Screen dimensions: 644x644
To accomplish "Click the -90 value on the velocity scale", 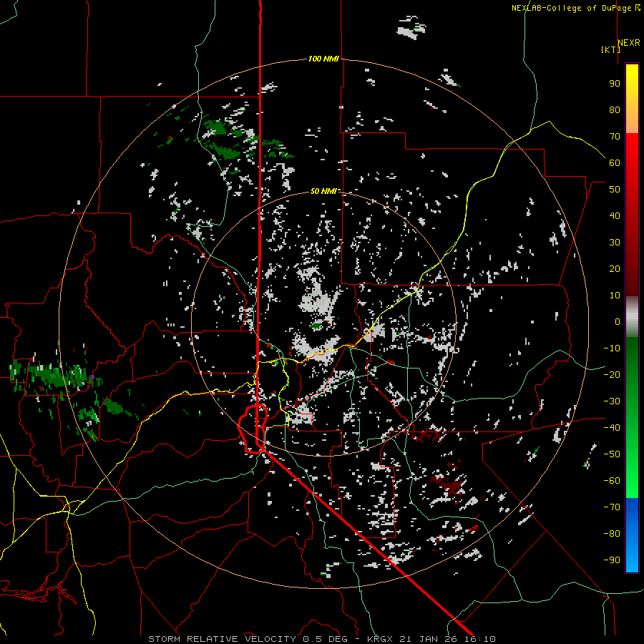I will pyautogui.click(x=612, y=560).
